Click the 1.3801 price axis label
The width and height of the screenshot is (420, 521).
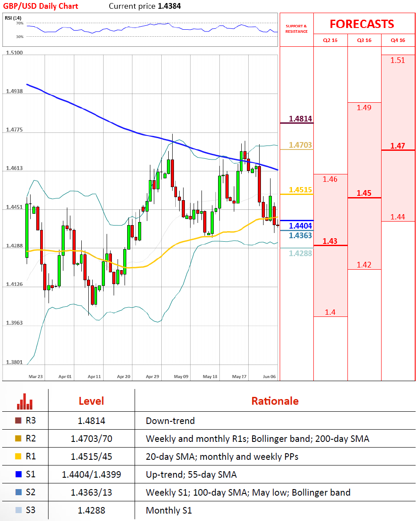(x=14, y=362)
